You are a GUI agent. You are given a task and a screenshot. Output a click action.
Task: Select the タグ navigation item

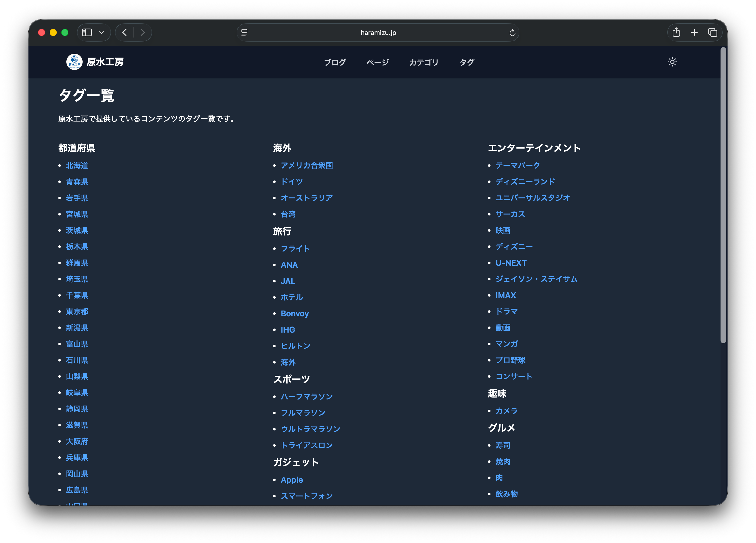467,62
